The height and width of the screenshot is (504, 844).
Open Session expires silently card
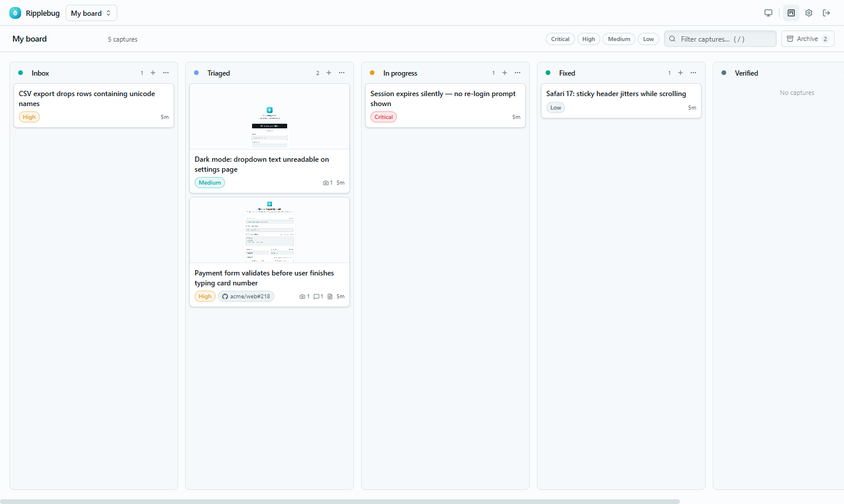[445, 105]
